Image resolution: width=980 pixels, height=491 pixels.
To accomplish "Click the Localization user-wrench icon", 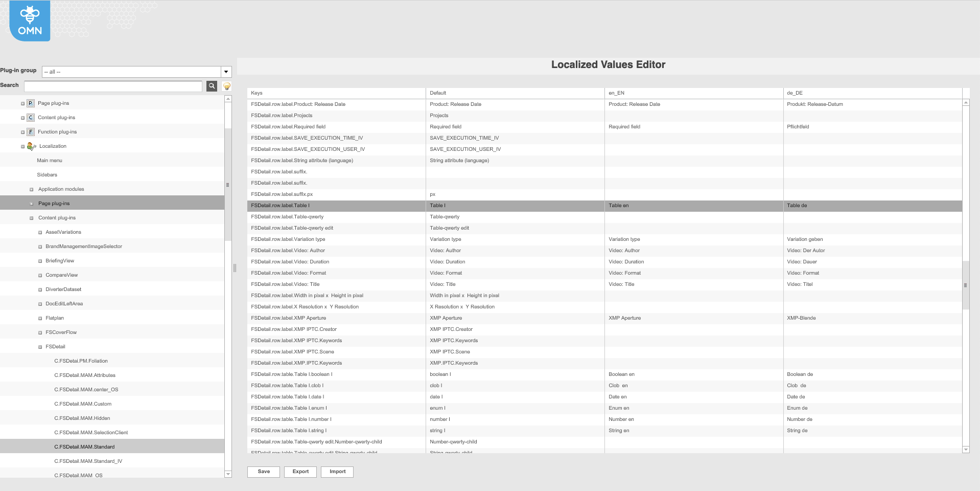I will [x=32, y=146].
